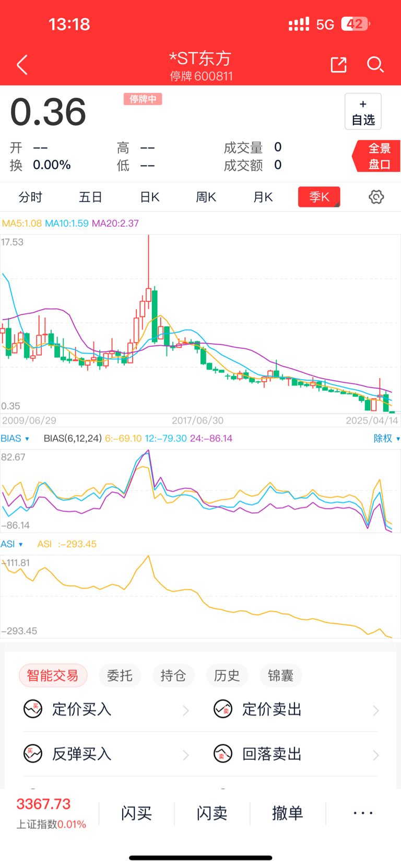Tap the 17.53 peak price label
Image resolution: width=401 pixels, height=868 pixels.
click(x=13, y=242)
